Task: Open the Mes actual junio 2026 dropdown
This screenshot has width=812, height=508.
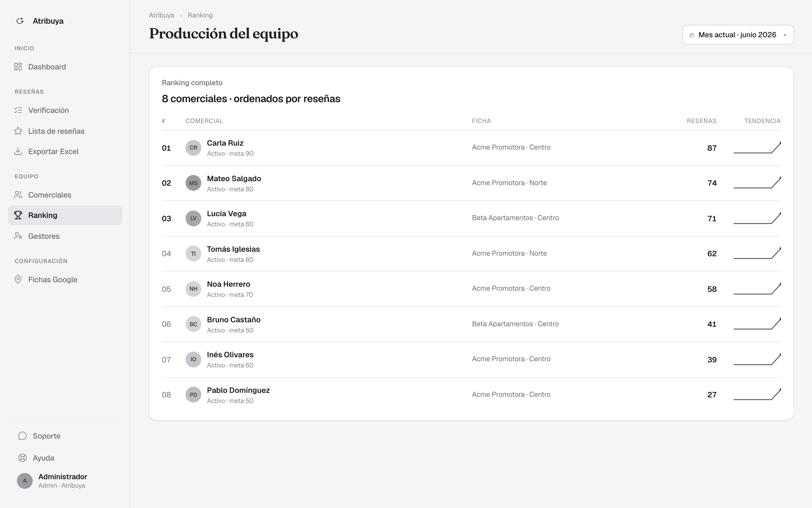Action: 738,35
